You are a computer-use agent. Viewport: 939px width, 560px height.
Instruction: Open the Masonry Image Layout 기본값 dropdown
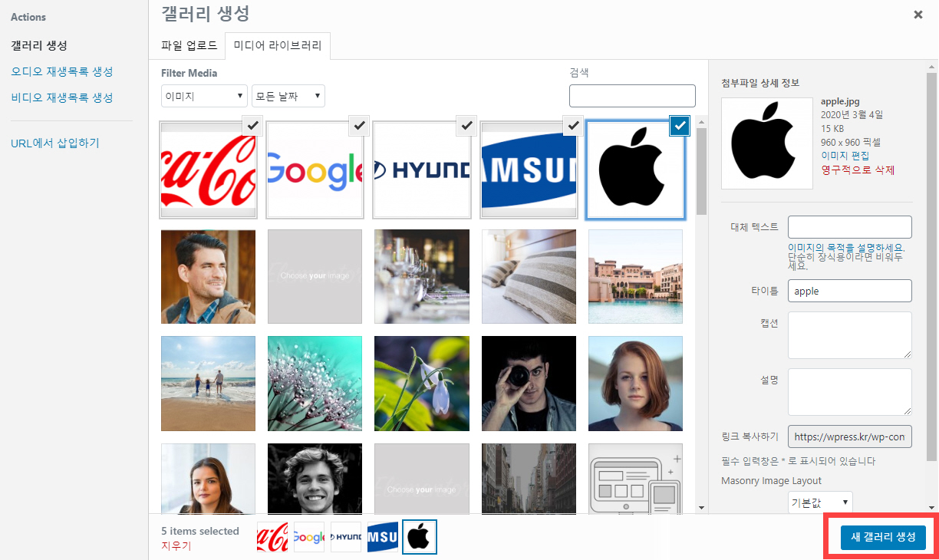(x=819, y=501)
